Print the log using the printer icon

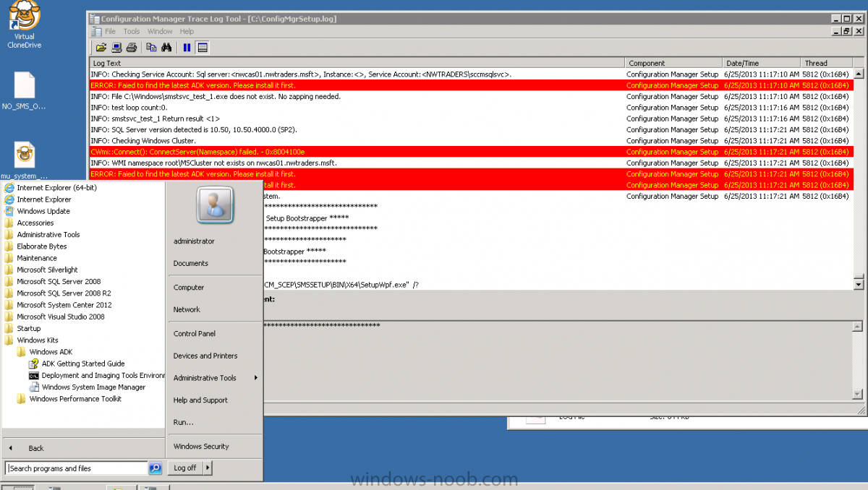pyautogui.click(x=131, y=48)
